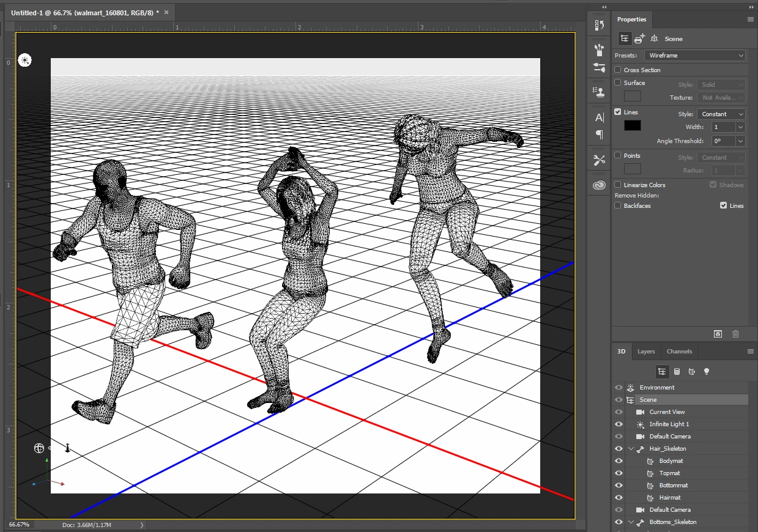758x532 pixels.
Task: Toggle visibility of Topmat
Action: click(619, 473)
